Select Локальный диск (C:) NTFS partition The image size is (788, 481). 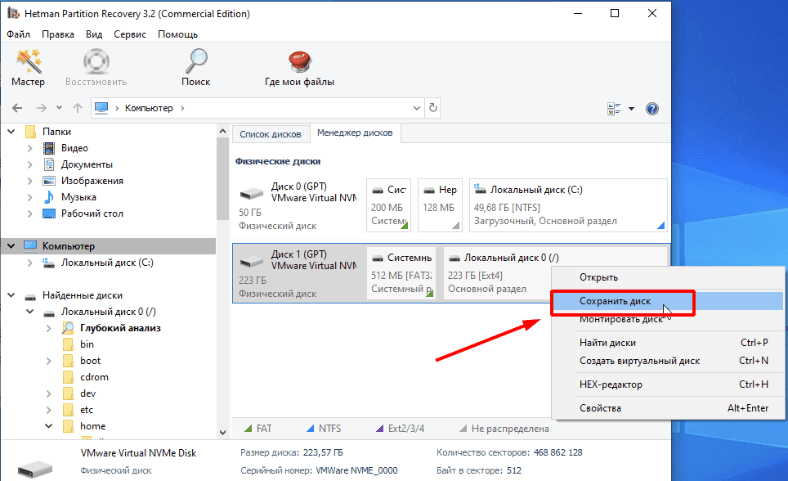[568, 205]
